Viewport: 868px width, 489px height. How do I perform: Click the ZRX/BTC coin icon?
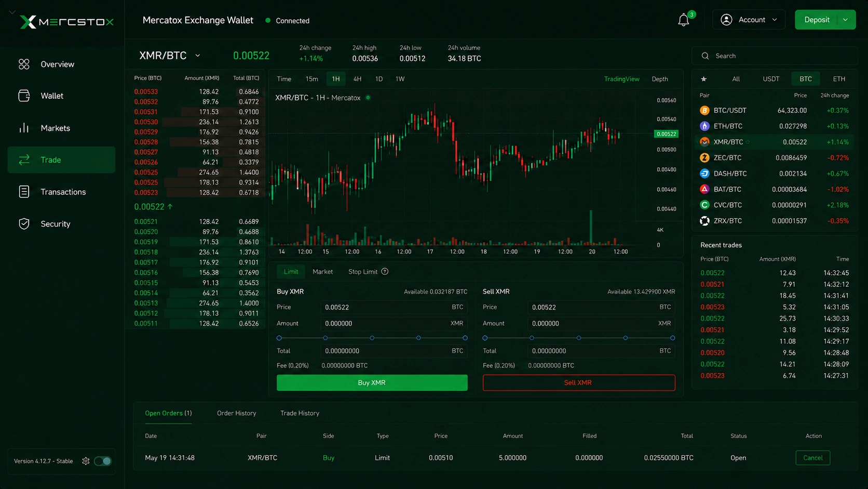(x=704, y=221)
